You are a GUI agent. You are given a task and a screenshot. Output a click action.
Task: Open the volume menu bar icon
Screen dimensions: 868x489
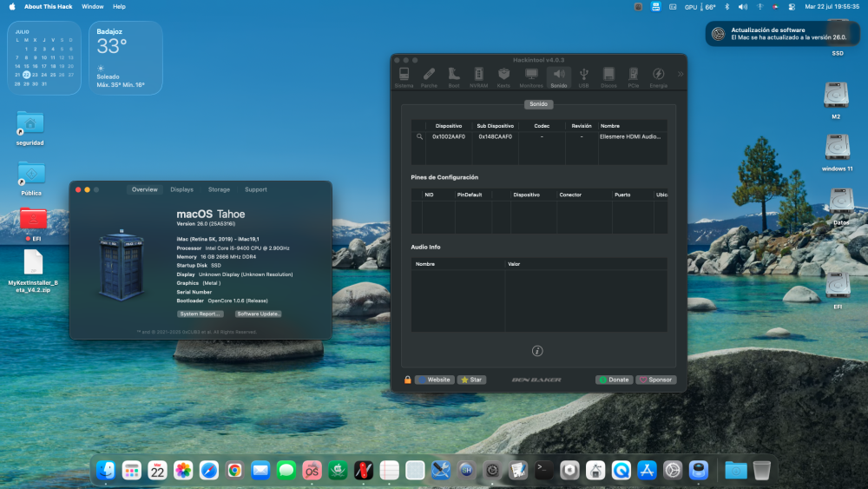[743, 7]
